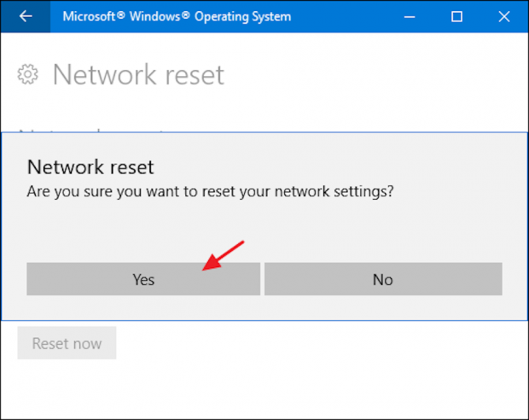Decline the reset by pressing No
The height and width of the screenshot is (420, 529).
(x=383, y=279)
